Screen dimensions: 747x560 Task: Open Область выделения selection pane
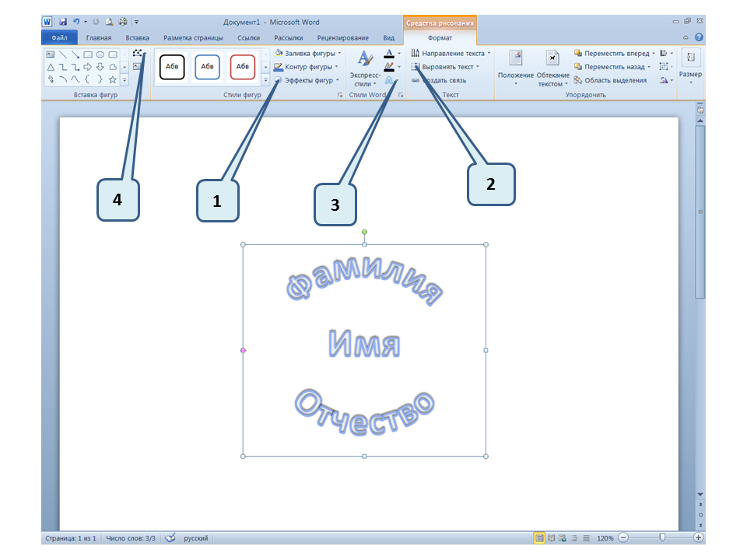tap(610, 80)
